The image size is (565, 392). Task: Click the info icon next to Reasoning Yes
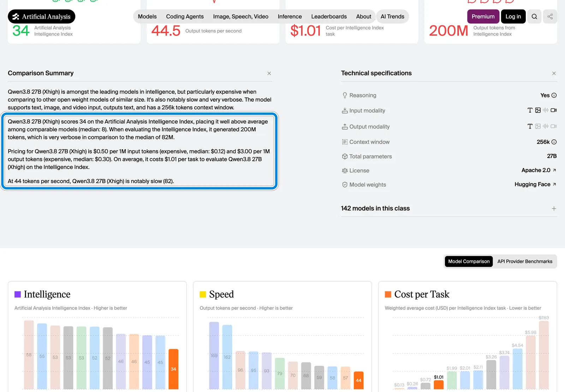[554, 95]
